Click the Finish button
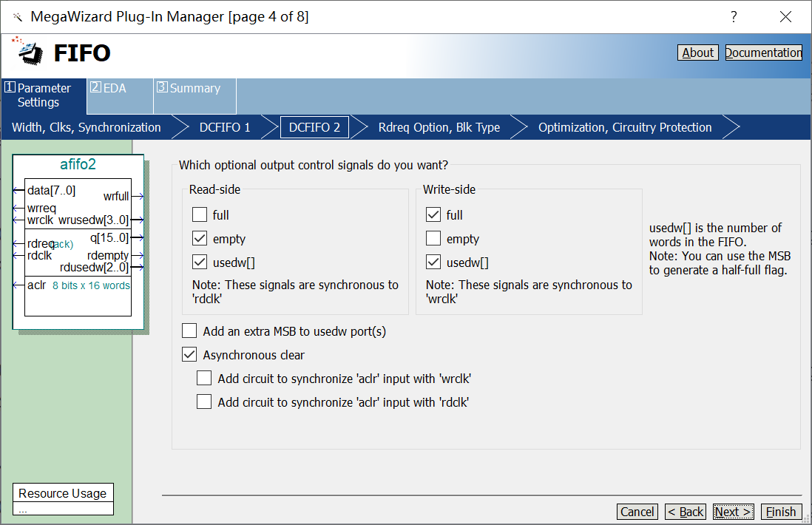This screenshot has height=525, width=812. pyautogui.click(x=782, y=512)
